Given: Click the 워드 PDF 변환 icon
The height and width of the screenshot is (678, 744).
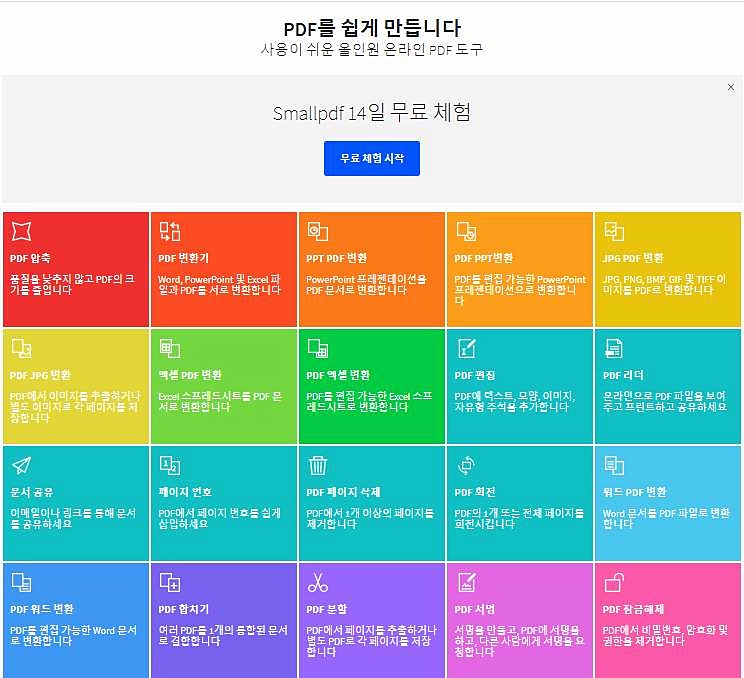Looking at the screenshot, I should coord(614,465).
